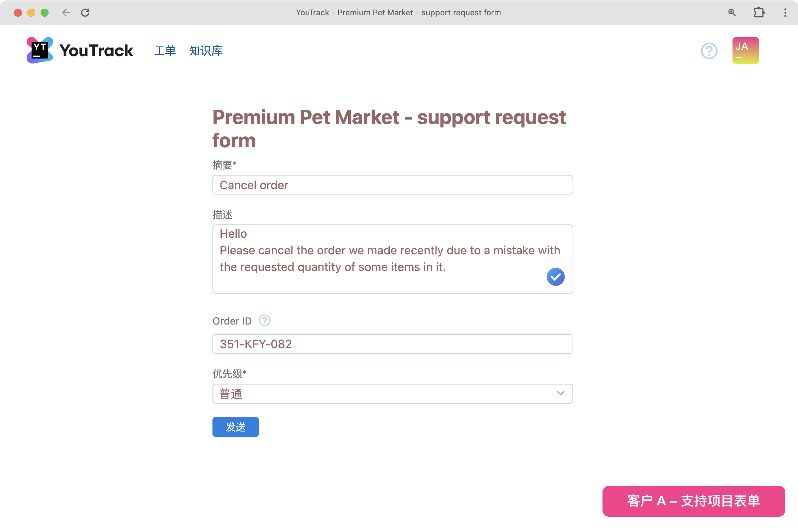
Task: Click the blue checkmark icon in description
Action: [x=555, y=277]
